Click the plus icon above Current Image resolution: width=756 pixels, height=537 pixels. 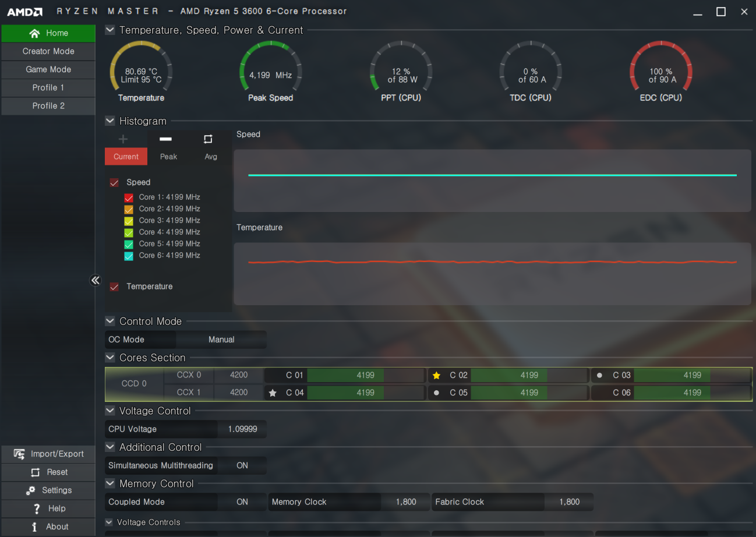click(x=123, y=139)
